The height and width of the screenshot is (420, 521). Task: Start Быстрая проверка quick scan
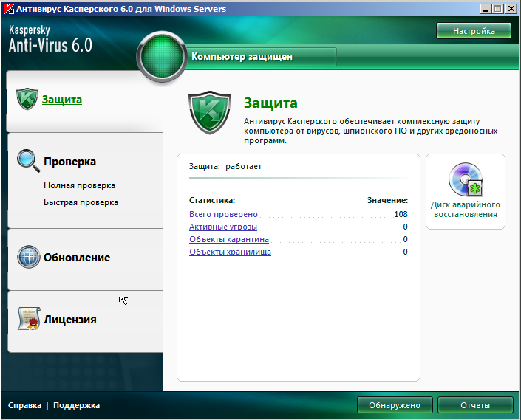coord(81,202)
